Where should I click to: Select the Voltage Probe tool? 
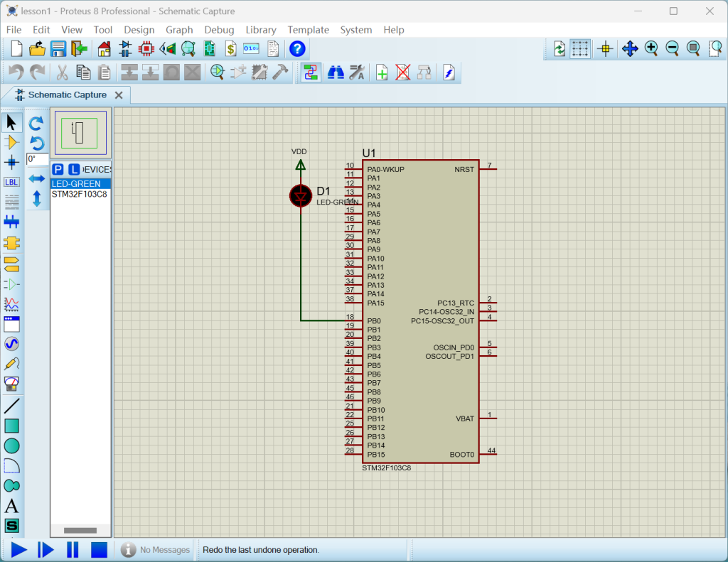coord(11,364)
